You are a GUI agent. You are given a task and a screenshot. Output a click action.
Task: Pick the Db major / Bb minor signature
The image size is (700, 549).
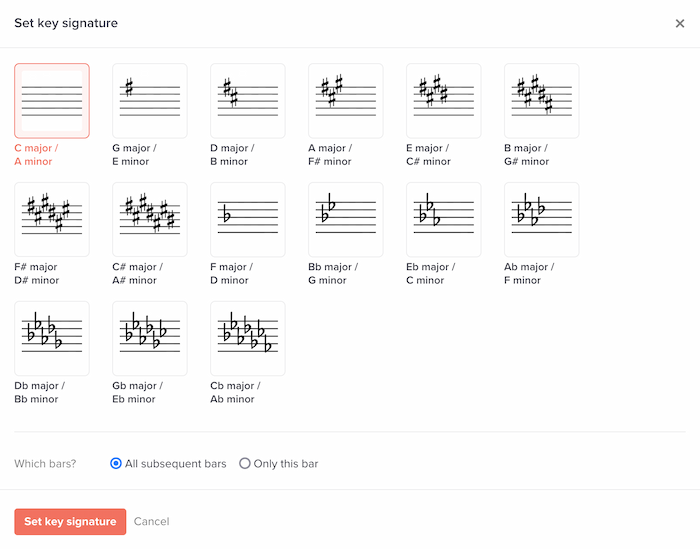click(x=51, y=339)
